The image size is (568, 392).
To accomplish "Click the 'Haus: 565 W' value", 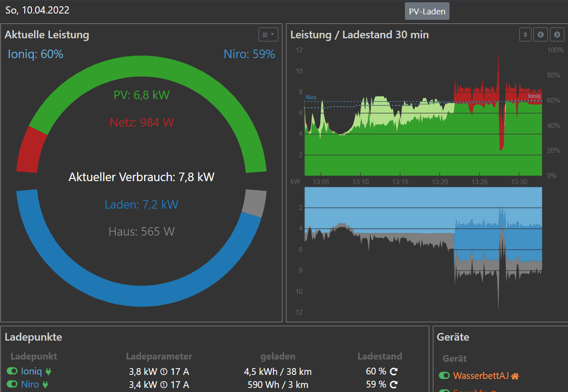I will point(141,232).
